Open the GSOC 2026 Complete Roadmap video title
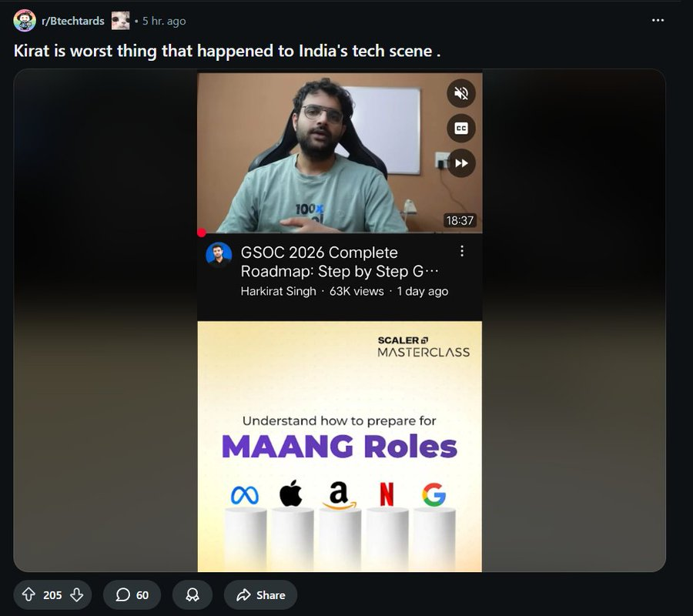The image size is (693, 616). tap(340, 262)
